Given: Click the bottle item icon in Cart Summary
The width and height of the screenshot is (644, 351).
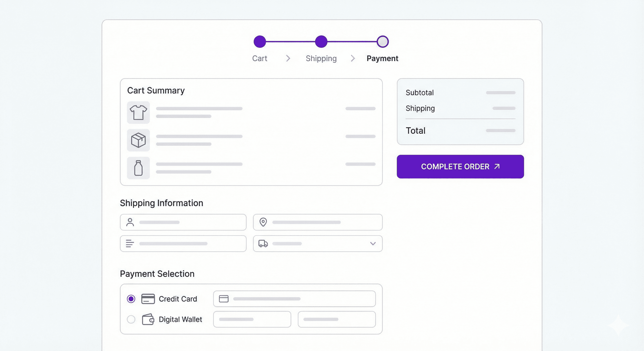Looking at the screenshot, I should pos(138,168).
